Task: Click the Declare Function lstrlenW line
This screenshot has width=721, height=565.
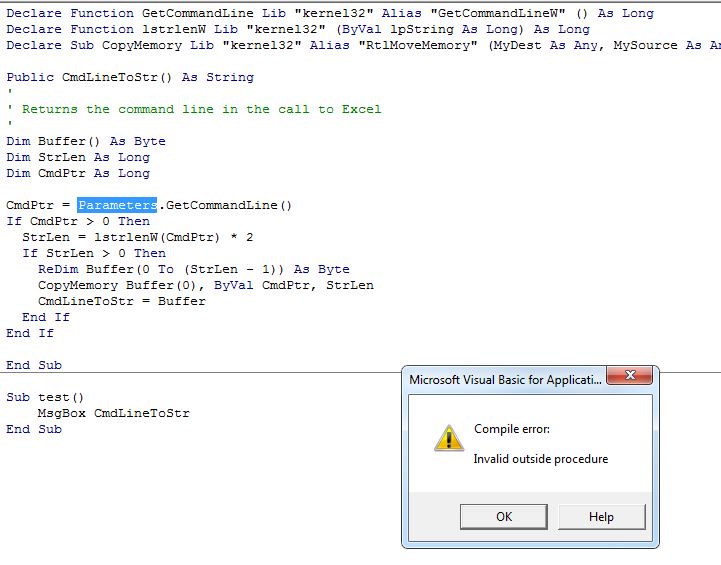Action: [x=298, y=29]
